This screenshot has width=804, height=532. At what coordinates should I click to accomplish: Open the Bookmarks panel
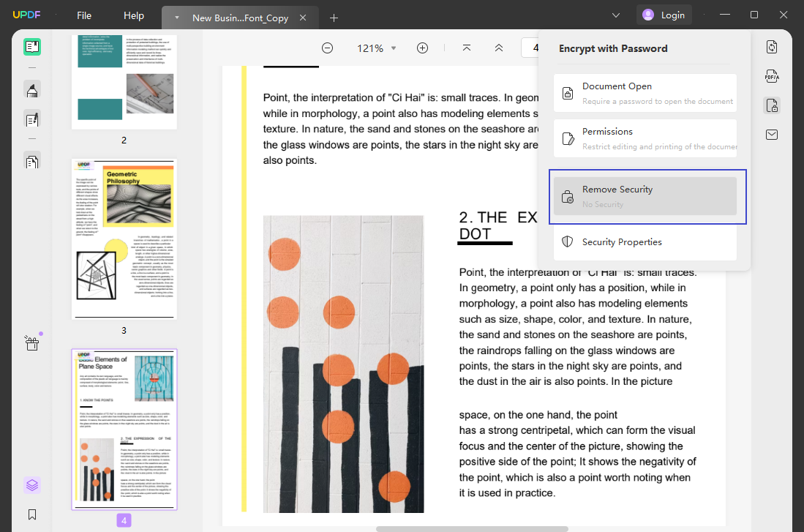[31, 514]
